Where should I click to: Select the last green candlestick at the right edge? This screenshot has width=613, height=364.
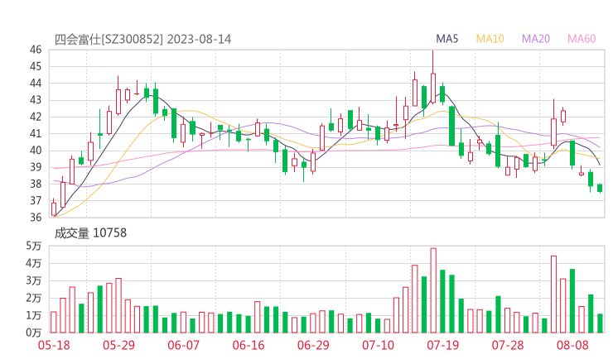[x=600, y=188]
